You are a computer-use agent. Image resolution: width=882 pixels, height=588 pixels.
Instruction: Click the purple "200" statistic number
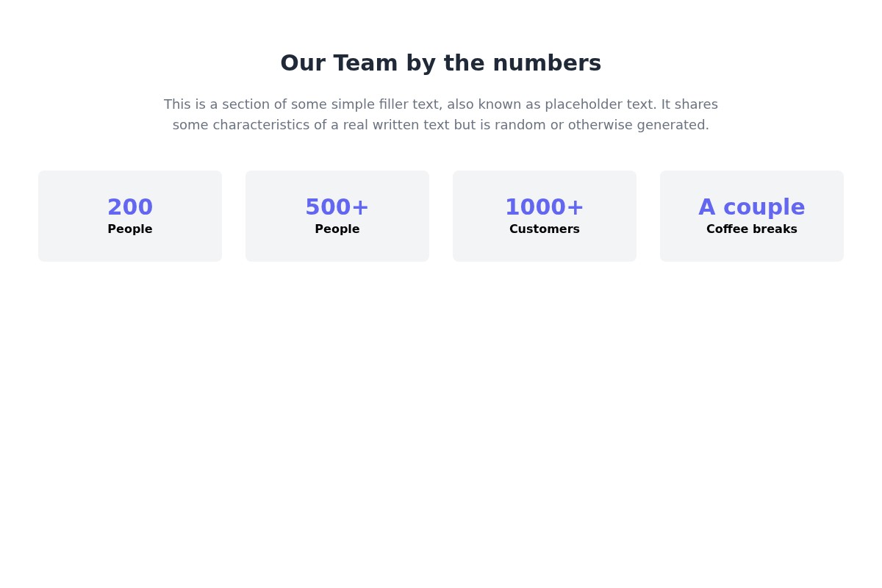click(130, 207)
